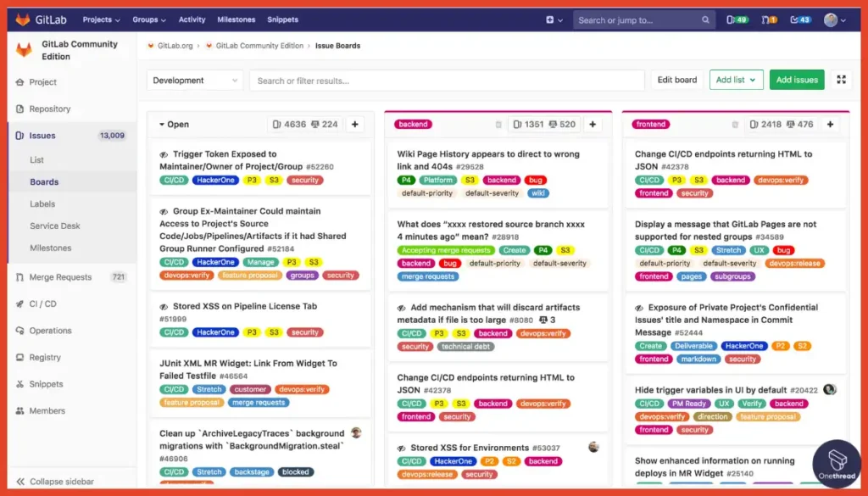Select List under Issues
This screenshot has height=496, width=868.
coord(36,160)
